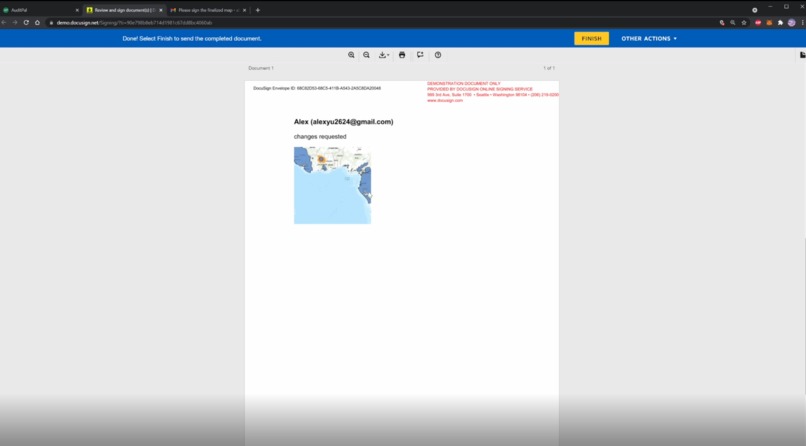Click the round media indicator icon in title bar

(755, 10)
